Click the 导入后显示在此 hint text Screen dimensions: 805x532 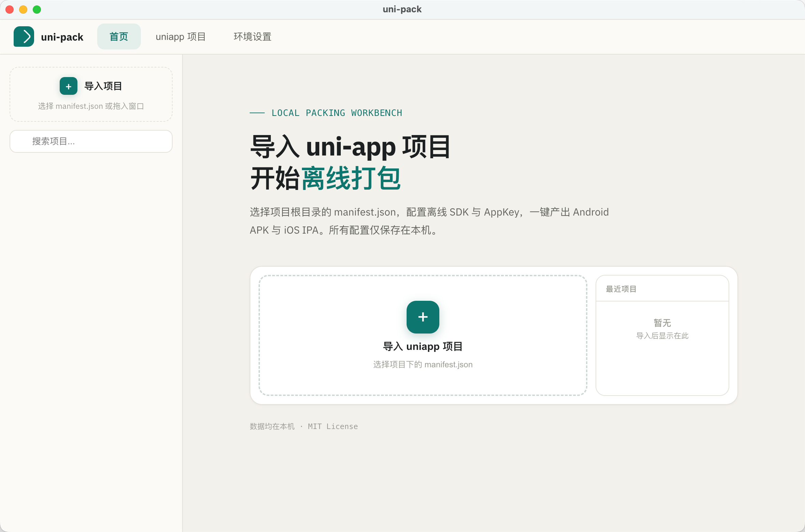point(662,336)
